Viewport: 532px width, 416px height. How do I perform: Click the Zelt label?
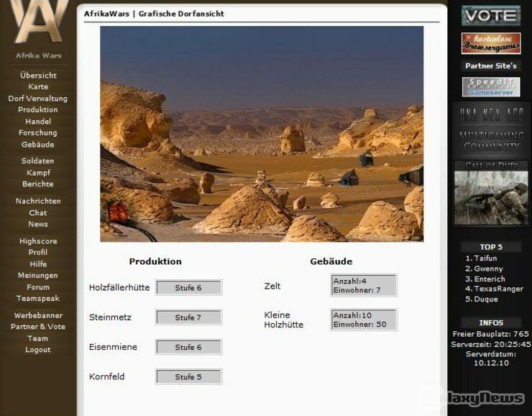272,286
